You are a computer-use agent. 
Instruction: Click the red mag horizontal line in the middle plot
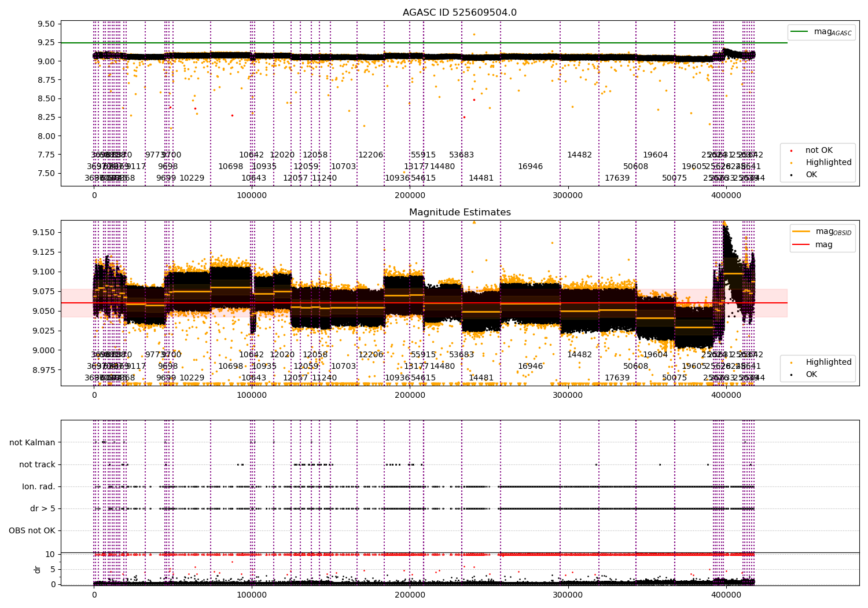tap(424, 303)
